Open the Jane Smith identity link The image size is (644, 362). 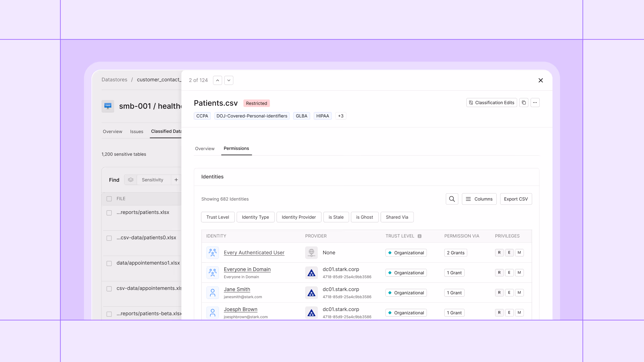click(x=237, y=289)
